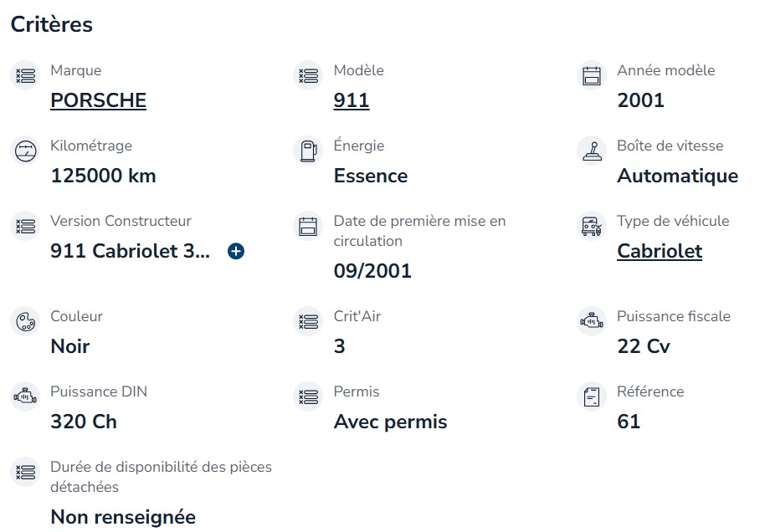Expand the full Version Constructeur text

[x=236, y=251]
